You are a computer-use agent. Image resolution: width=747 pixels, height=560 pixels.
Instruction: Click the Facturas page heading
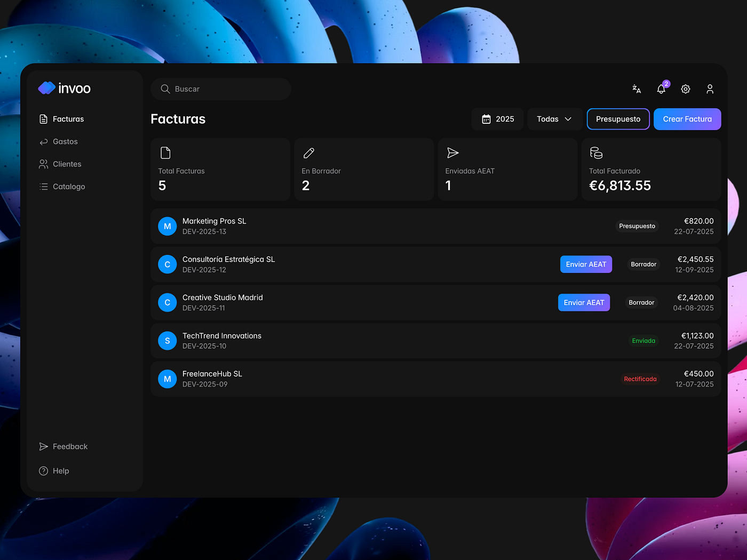click(x=178, y=119)
